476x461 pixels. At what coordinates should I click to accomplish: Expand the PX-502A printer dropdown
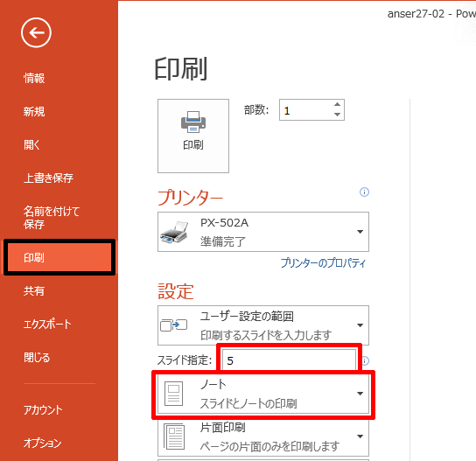[360, 232]
